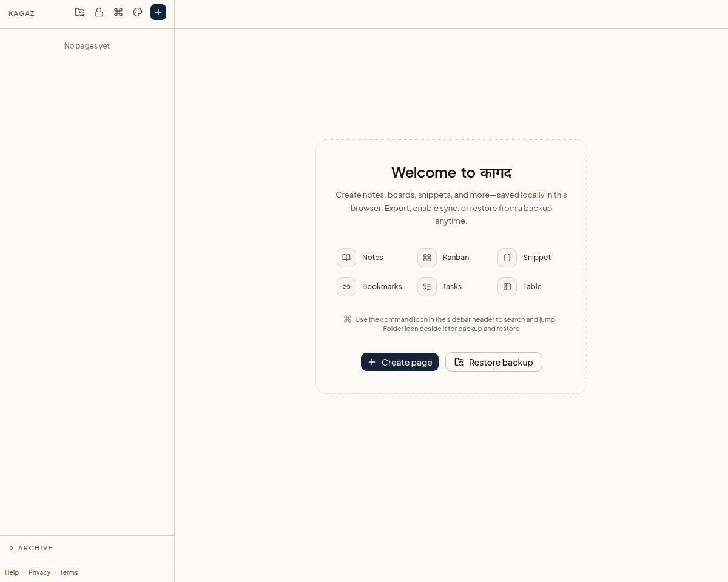Select the Table icon
The image size is (728, 582).
(507, 287)
